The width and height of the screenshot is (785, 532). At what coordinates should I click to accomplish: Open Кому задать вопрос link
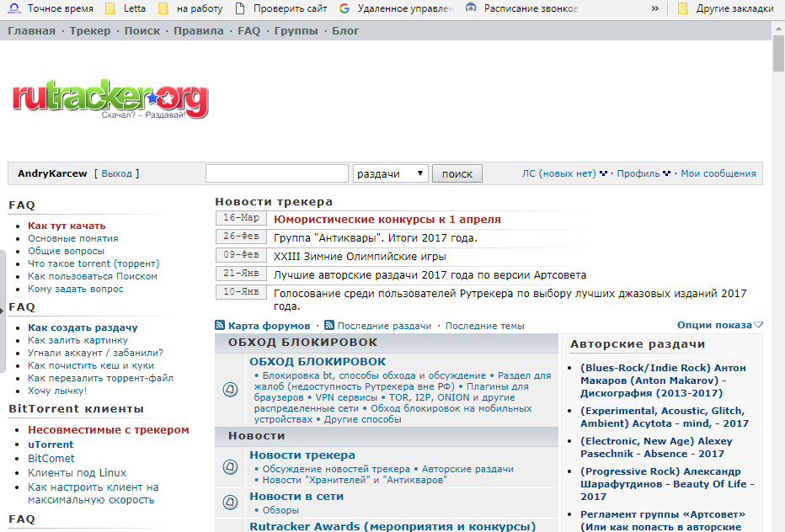tap(76, 289)
